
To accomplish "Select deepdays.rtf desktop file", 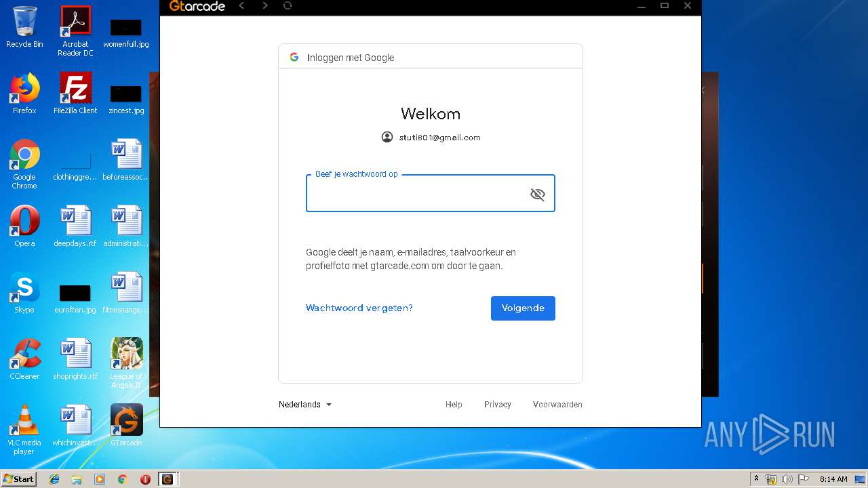I will [75, 226].
